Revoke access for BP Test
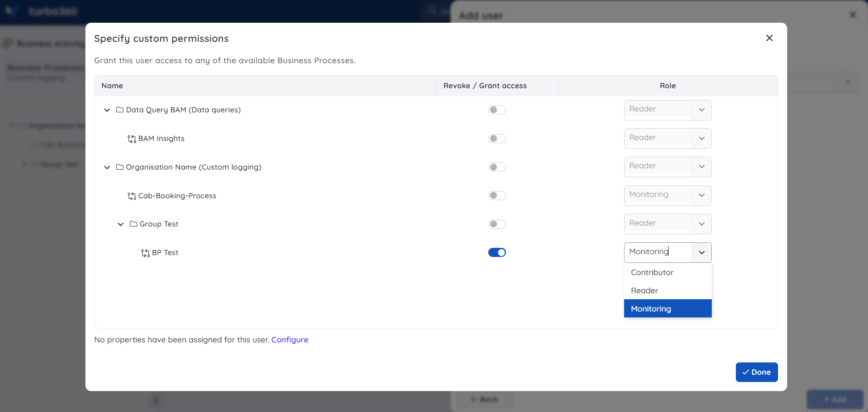Screen dimensions: 868x412 tap(497, 252)
